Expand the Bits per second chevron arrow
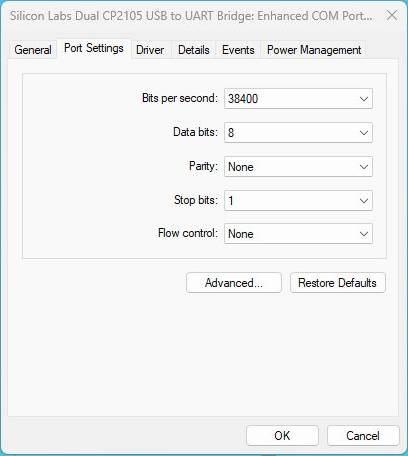408x456 pixels. click(364, 99)
